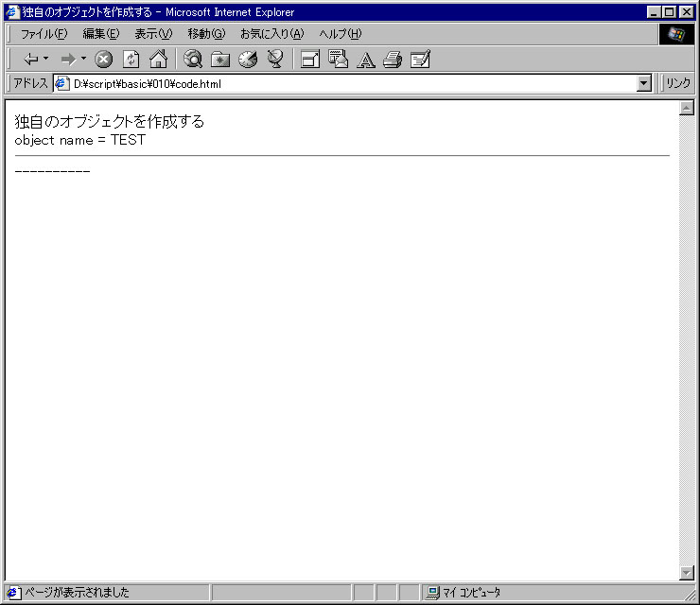The image size is (700, 605).
Task: Click the Back arrow toolbar button
Action: click(x=31, y=59)
